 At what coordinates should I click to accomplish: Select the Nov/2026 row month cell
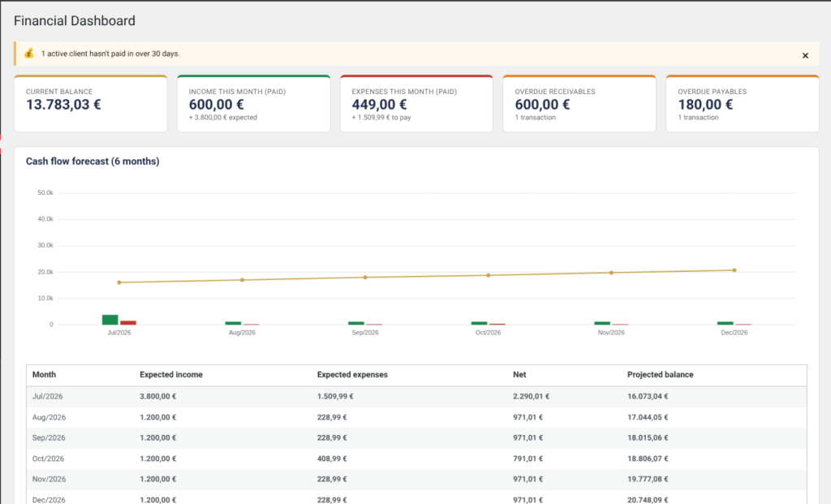tap(49, 479)
